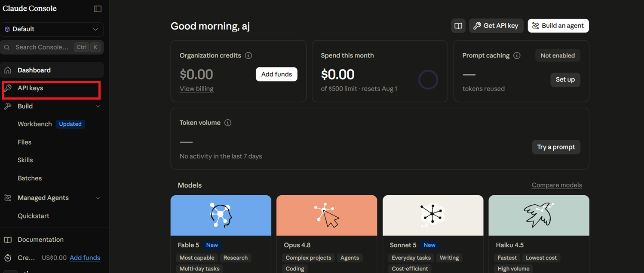Viewport: 644px width, 273px height.
Task: Click the High volume tag
Action: click(x=513, y=269)
